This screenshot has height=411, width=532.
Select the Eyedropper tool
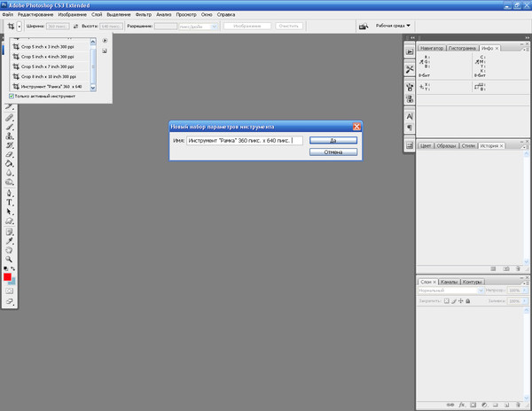point(9,241)
